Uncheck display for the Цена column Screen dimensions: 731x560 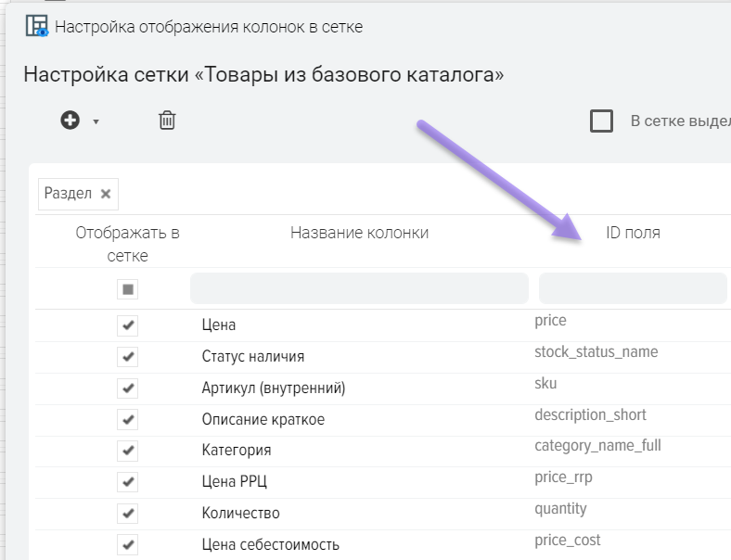coord(128,325)
